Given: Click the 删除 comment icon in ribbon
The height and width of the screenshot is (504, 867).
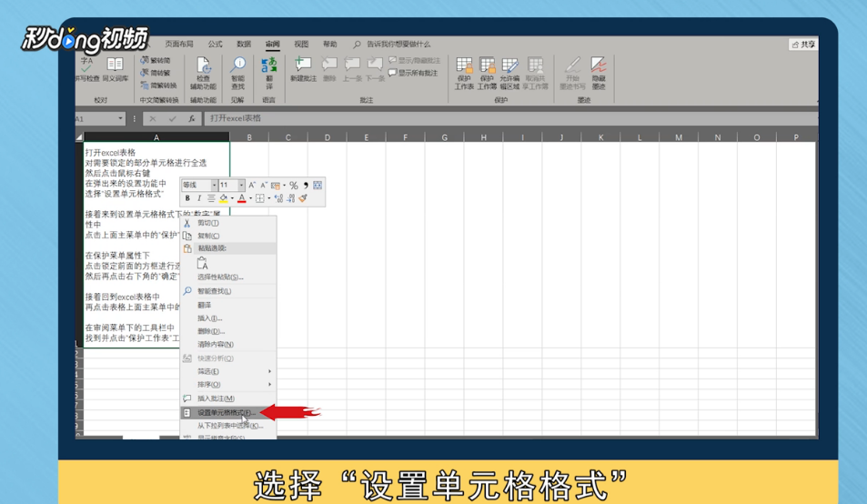Looking at the screenshot, I should [x=329, y=69].
